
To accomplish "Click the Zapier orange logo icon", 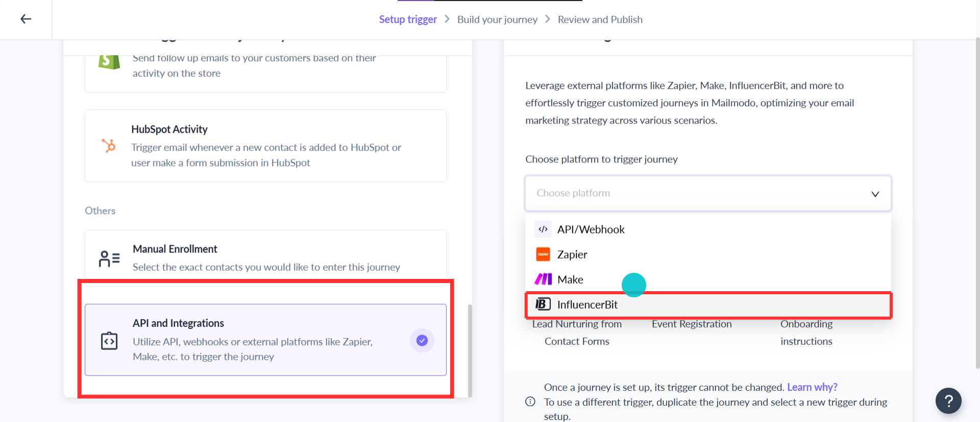I will click(x=543, y=254).
